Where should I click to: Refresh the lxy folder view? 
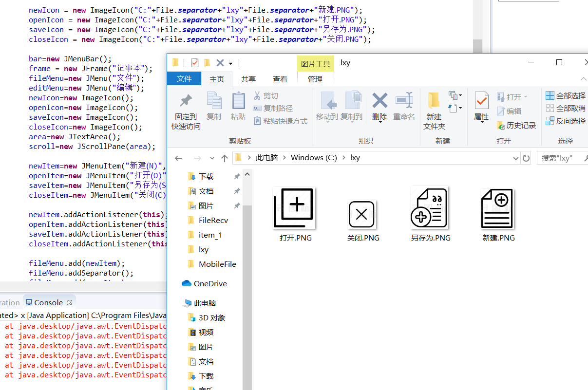526,158
